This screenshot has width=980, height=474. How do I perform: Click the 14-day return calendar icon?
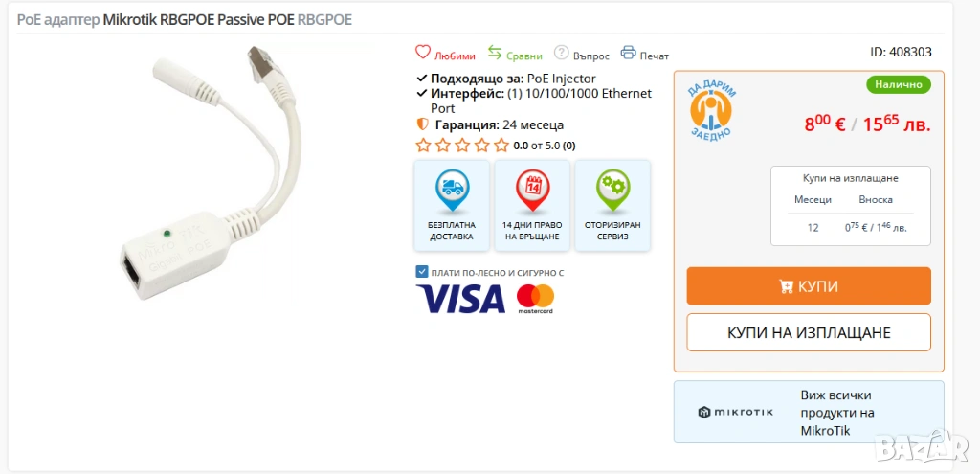pos(532,190)
